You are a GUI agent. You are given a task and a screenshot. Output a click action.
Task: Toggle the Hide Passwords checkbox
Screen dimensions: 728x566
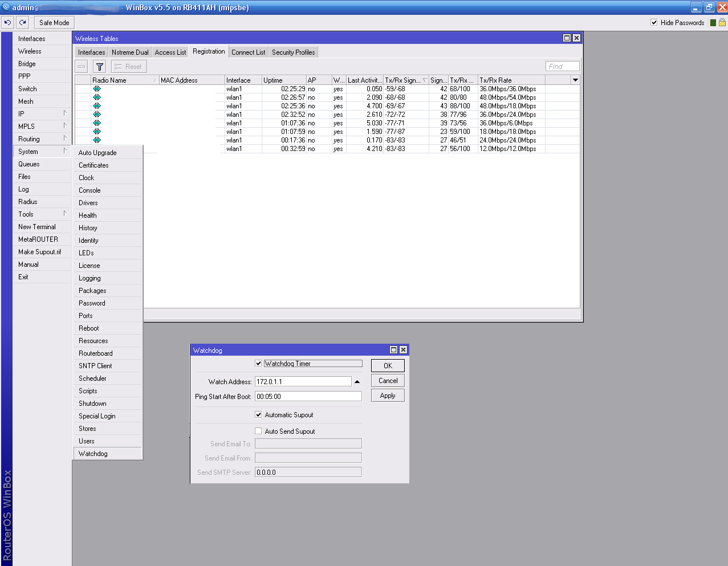click(x=654, y=23)
